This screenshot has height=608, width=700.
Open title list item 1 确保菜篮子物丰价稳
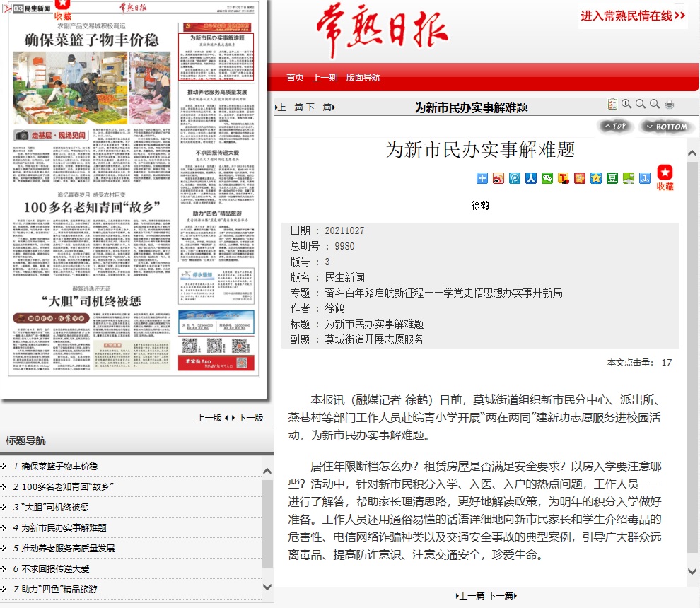click(x=59, y=467)
